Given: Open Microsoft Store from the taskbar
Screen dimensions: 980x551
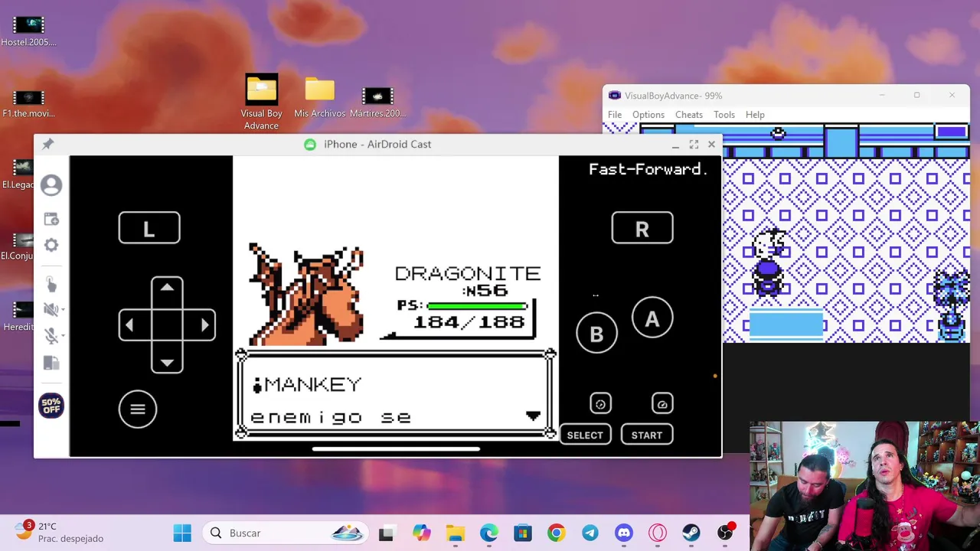Looking at the screenshot, I should 522,533.
